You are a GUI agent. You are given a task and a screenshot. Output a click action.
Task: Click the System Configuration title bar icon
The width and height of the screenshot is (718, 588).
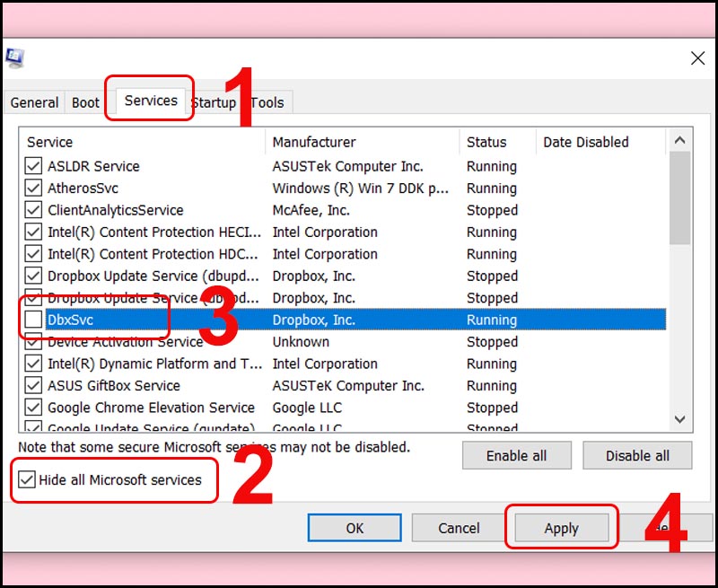[14, 58]
